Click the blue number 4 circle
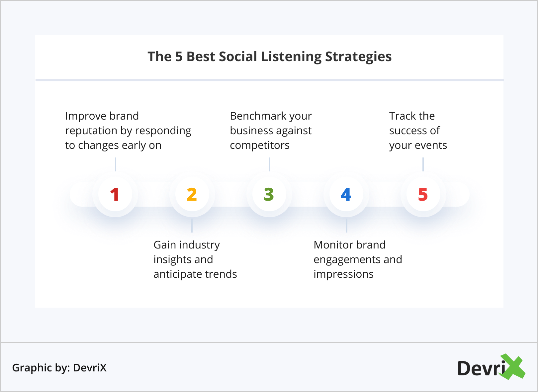Image resolution: width=538 pixels, height=392 pixels. [346, 194]
